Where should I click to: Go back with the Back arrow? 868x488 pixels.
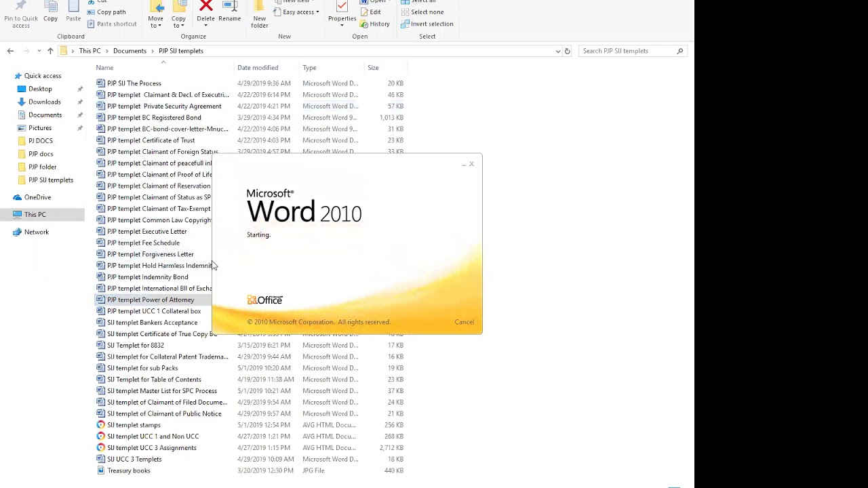10,51
